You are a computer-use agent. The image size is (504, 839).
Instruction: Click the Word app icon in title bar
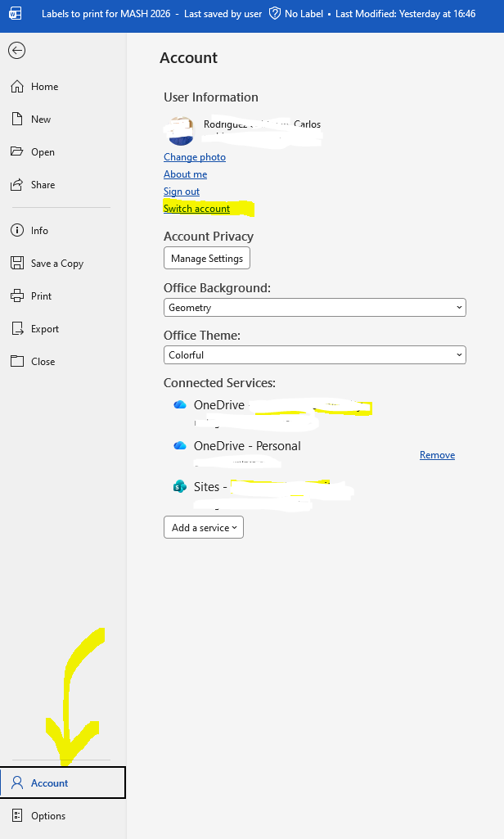pos(16,13)
